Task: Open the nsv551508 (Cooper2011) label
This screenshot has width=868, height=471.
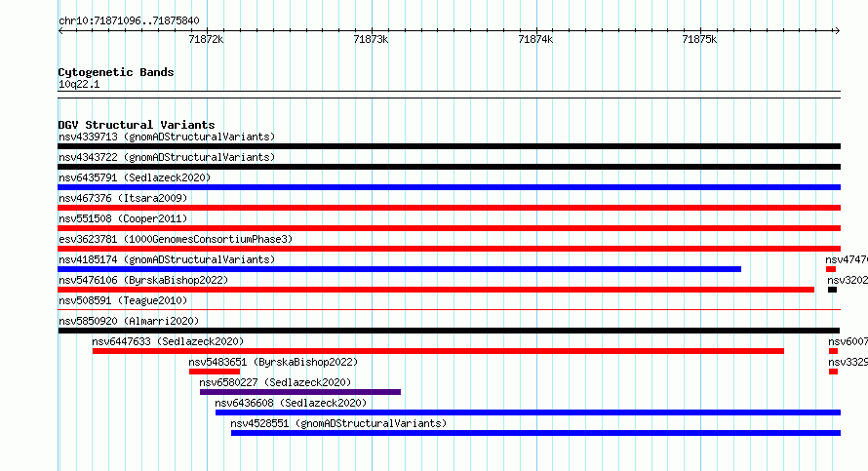Action: pos(123,218)
